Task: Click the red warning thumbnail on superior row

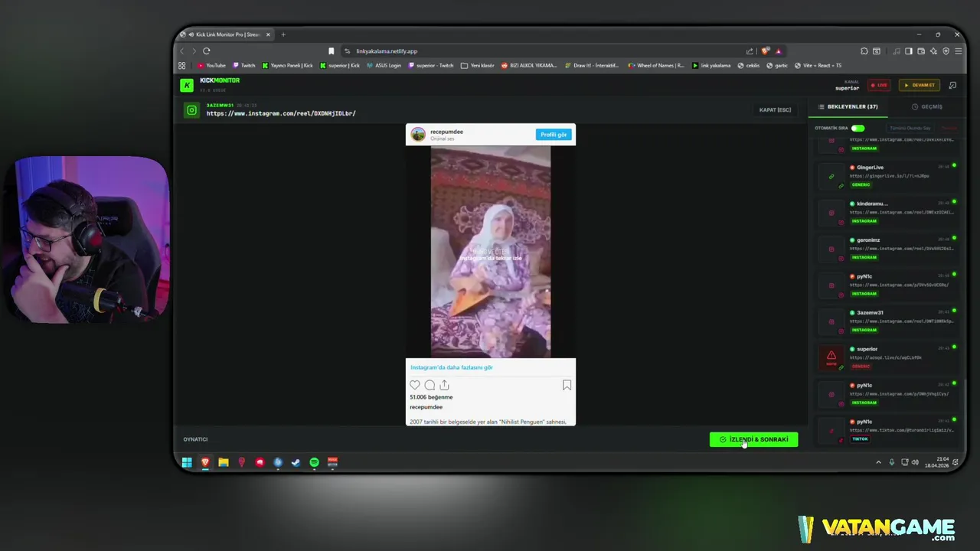Action: tap(831, 357)
